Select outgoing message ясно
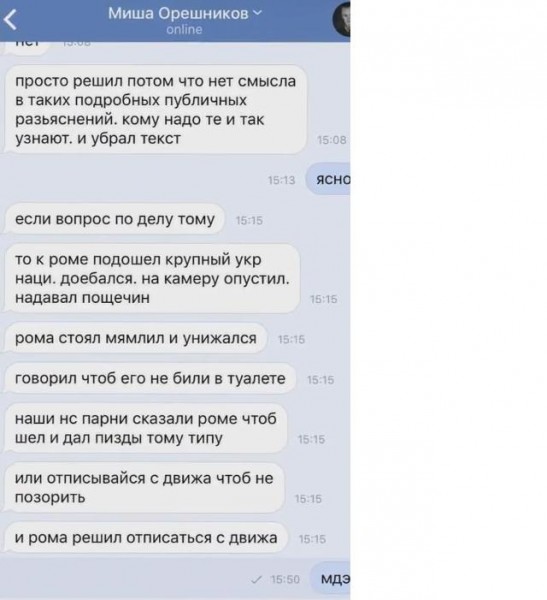Viewport: 547px width, 600px height. [328, 179]
